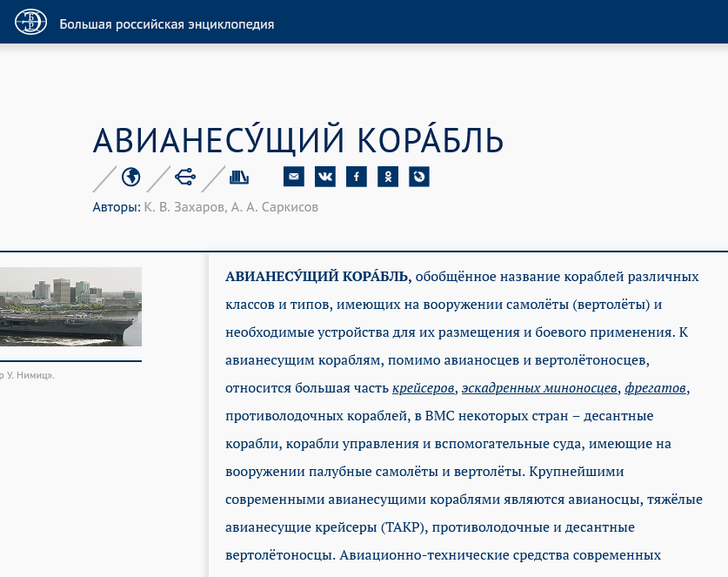The image size is (728, 577).
Task: Click the image caption ending У. Нимиц
Action: (x=27, y=375)
